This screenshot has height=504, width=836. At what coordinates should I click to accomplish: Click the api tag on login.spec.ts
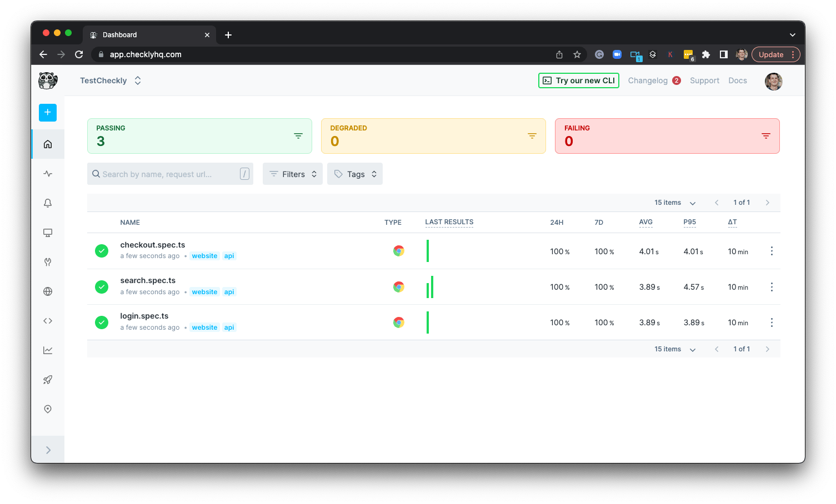click(229, 327)
